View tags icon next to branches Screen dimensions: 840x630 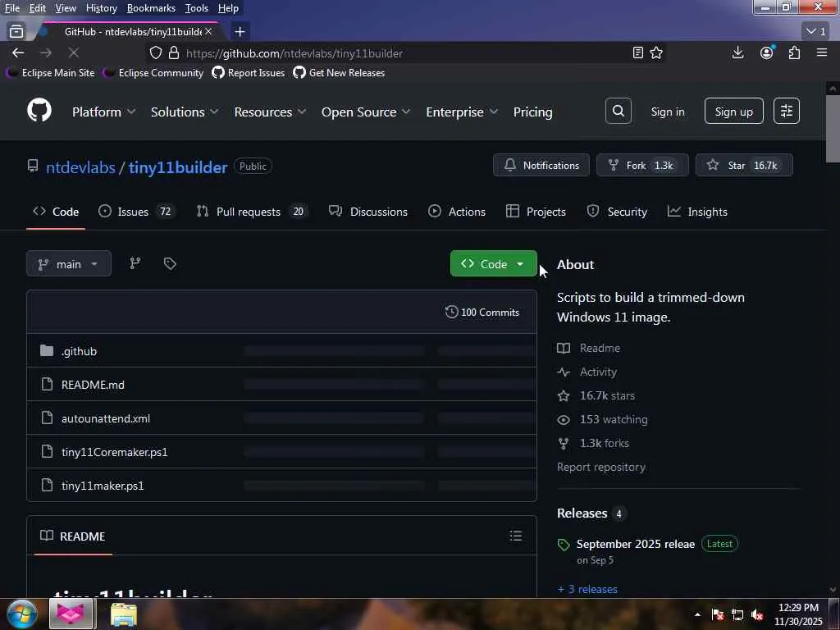tap(170, 263)
